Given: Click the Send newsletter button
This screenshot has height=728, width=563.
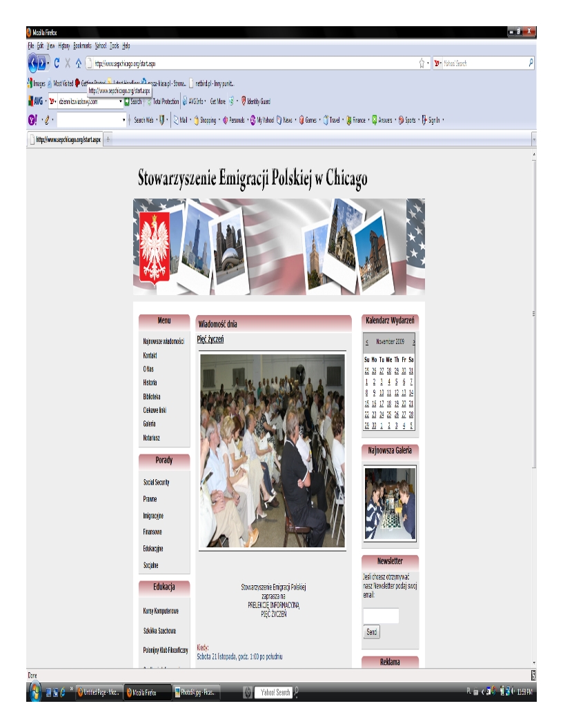Looking at the screenshot, I should [x=371, y=631].
